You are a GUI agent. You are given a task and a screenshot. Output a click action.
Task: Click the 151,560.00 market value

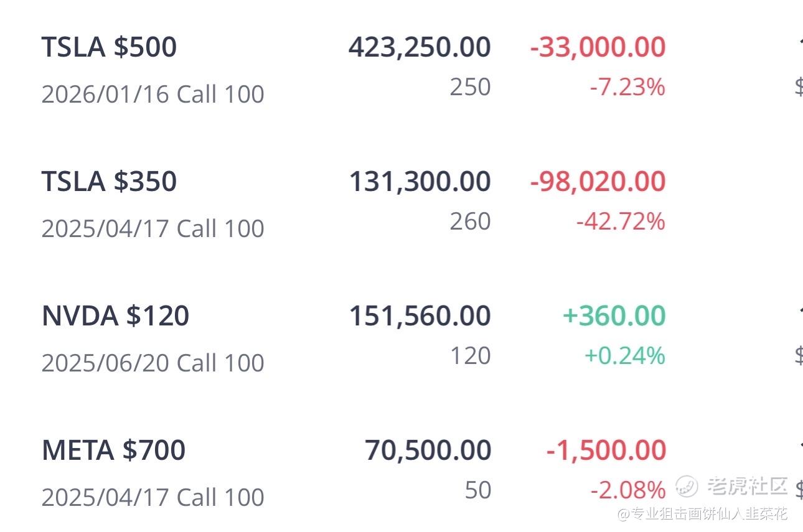point(420,316)
